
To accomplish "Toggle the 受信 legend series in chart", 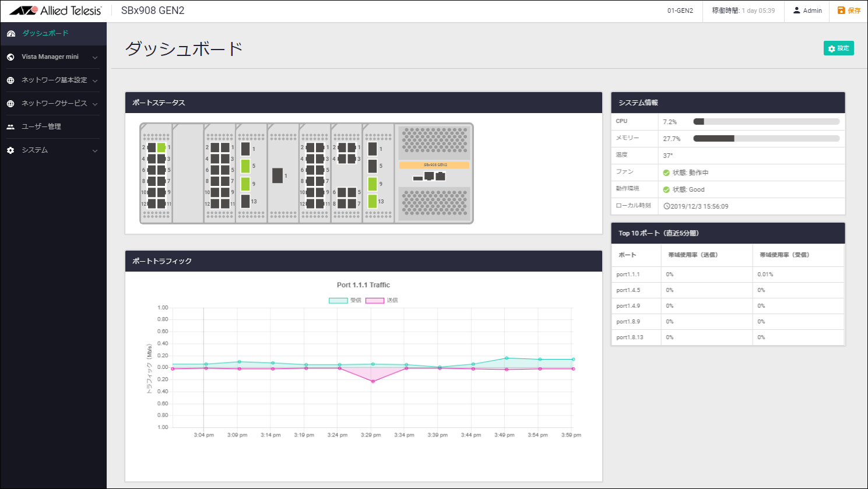I will [338, 301].
